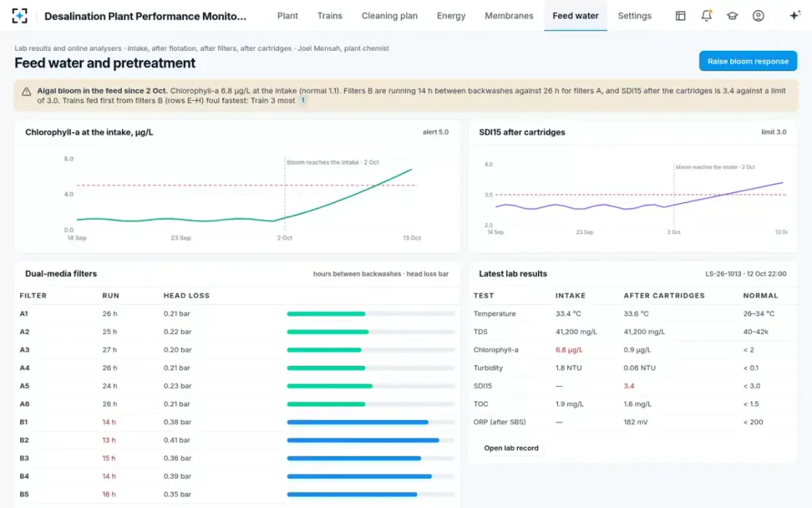This screenshot has height=508, width=812.
Task: Click the INTAKE column header
Action: point(570,295)
